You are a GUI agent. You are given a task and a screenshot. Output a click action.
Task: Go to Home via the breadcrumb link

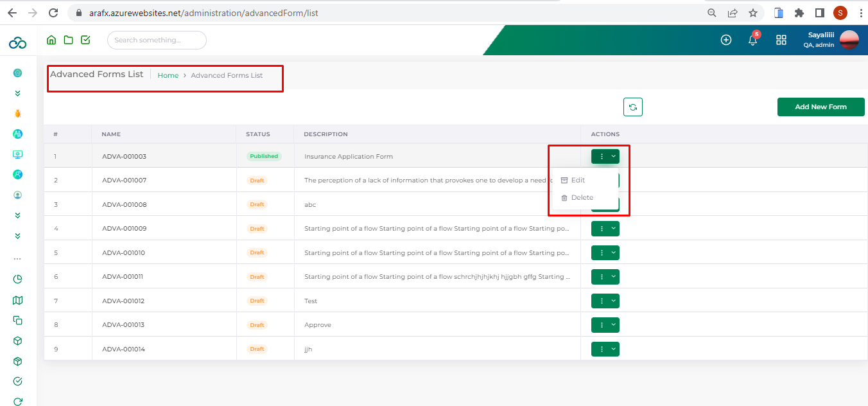click(x=168, y=75)
